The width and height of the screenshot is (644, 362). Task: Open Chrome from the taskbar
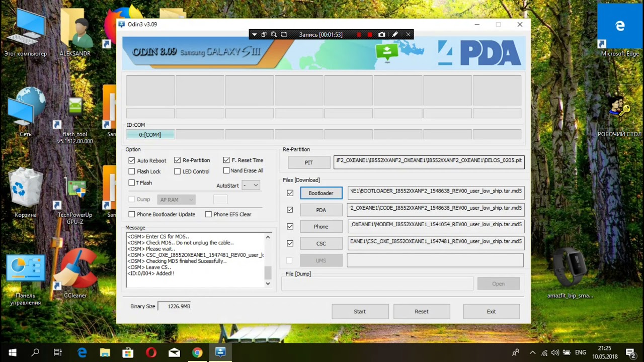point(197,352)
